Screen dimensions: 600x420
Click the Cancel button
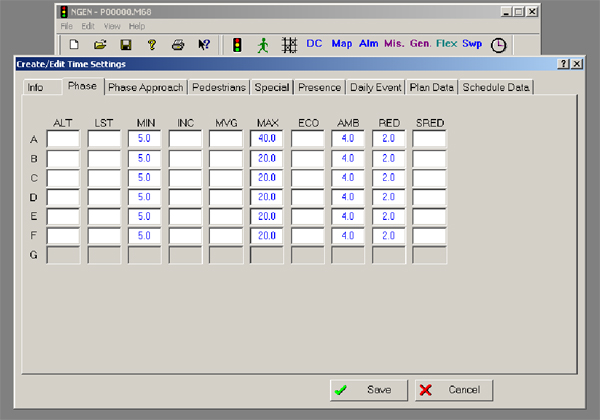[x=454, y=390]
